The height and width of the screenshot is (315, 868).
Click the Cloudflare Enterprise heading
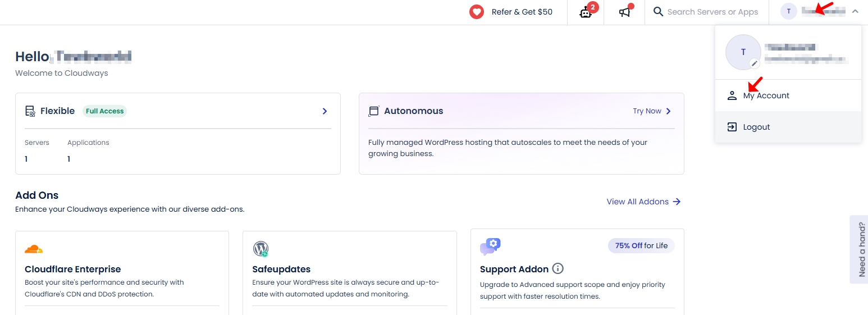coord(73,270)
